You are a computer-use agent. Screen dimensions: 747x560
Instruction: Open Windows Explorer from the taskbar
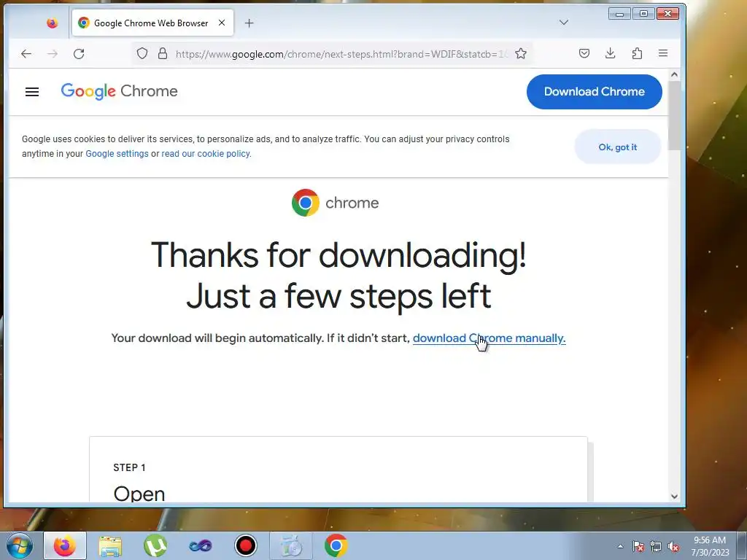click(x=110, y=545)
